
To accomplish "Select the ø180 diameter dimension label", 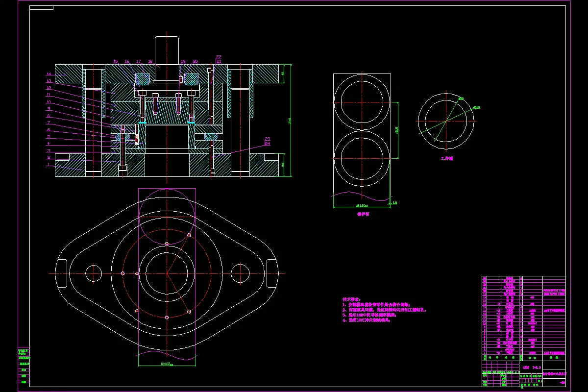I will (x=476, y=107).
